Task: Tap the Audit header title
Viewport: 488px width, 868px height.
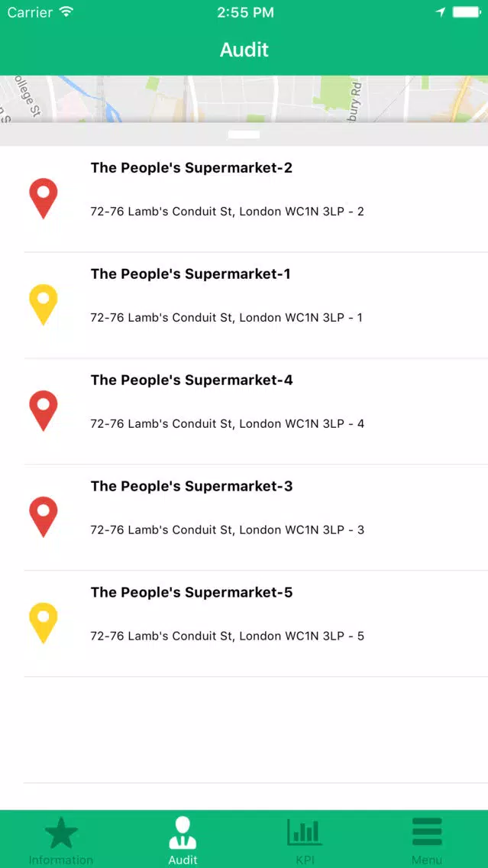Action: click(244, 50)
